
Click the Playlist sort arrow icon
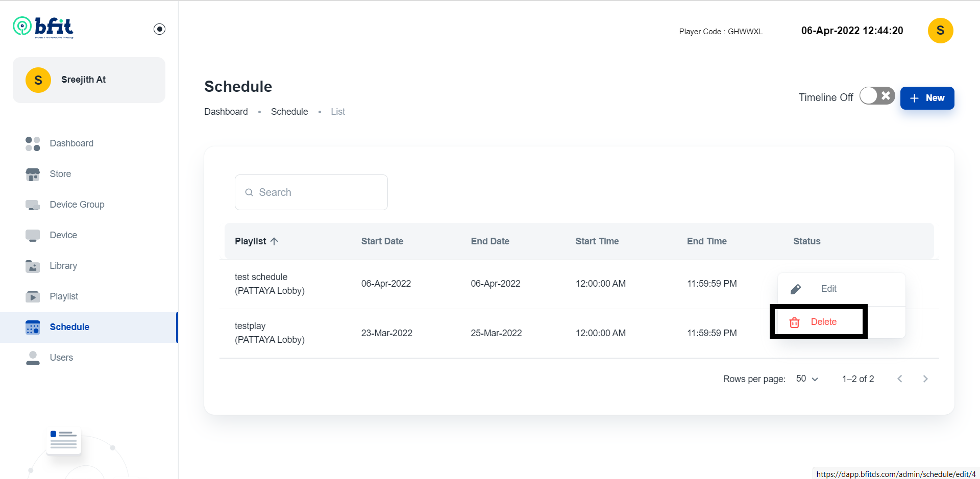point(274,241)
